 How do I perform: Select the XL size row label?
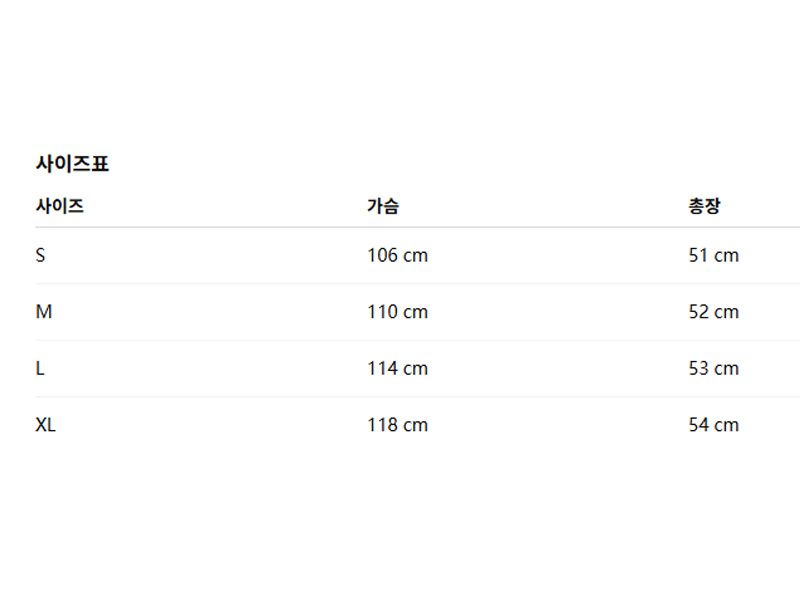click(x=46, y=425)
